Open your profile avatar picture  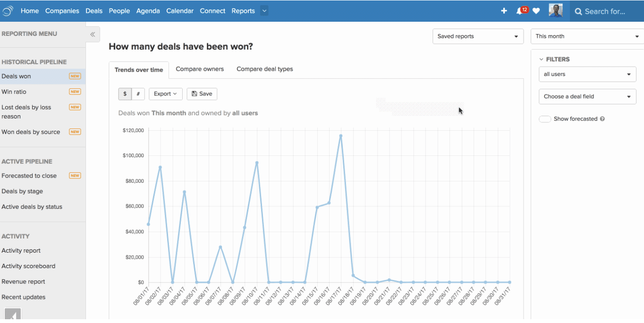(x=556, y=10)
